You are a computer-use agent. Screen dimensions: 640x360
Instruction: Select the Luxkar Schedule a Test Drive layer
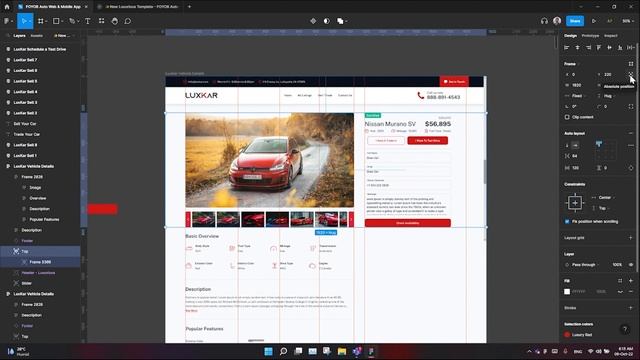click(40, 49)
